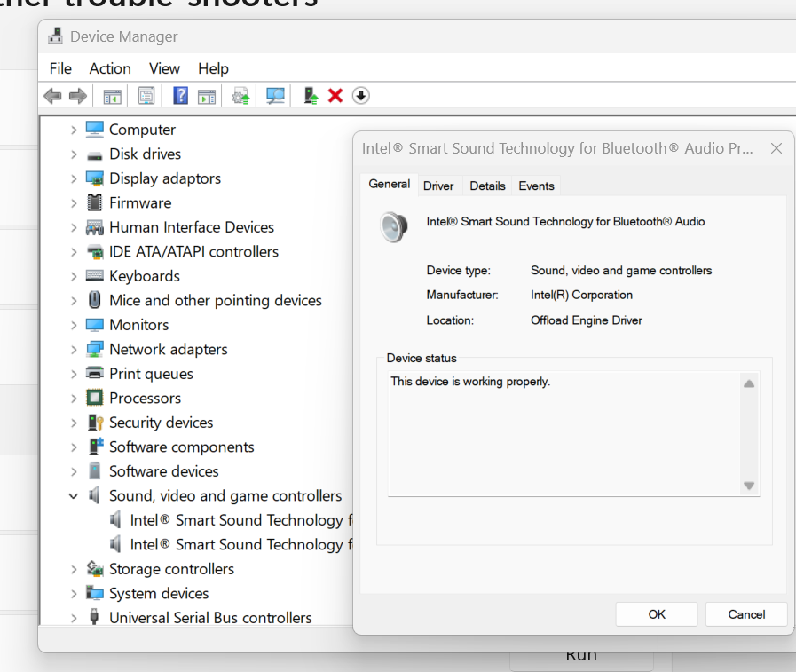This screenshot has width=796, height=672.
Task: Expand Mice and other pointing devices
Action: pyautogui.click(x=74, y=301)
